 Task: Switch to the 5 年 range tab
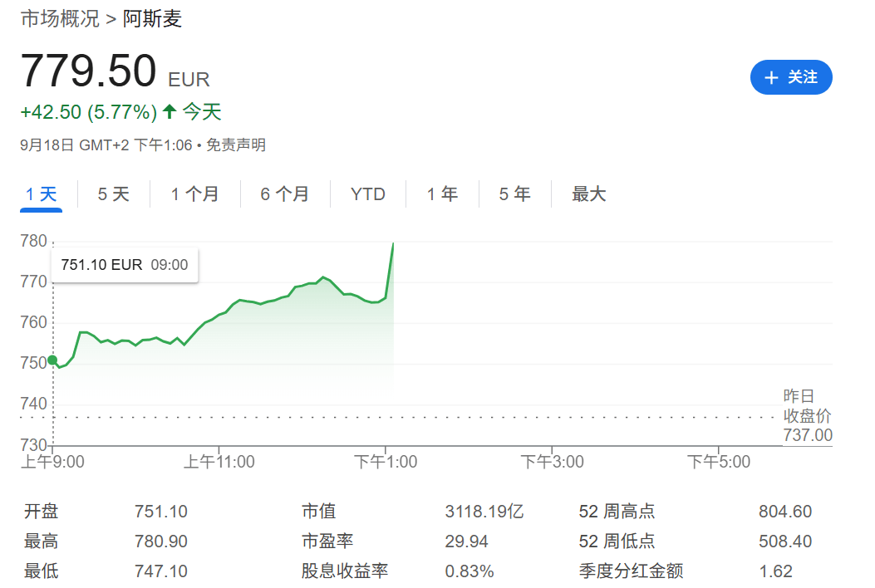(x=514, y=194)
